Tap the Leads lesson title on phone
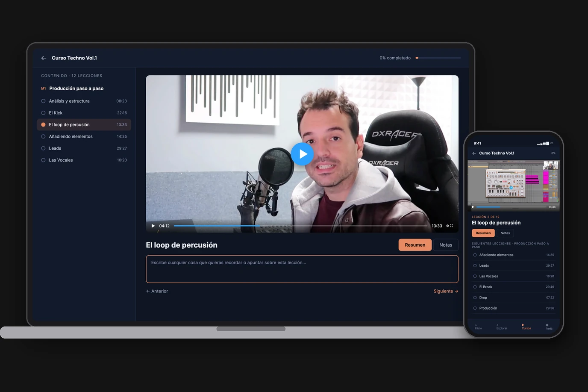 484,265
